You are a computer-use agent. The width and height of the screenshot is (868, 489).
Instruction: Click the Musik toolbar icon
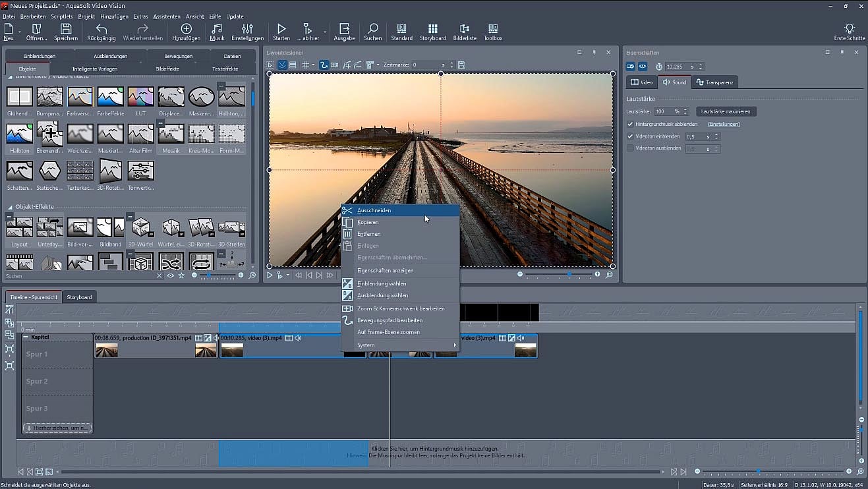(217, 32)
